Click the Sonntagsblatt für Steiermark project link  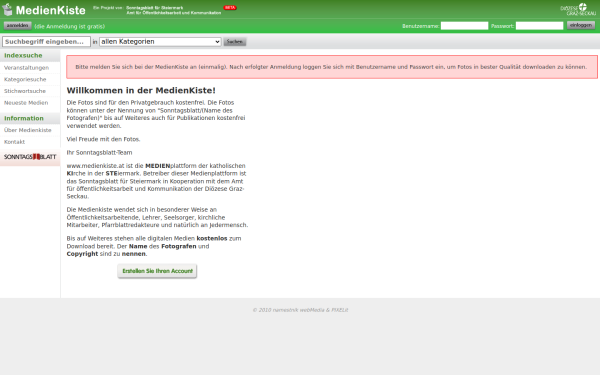pos(155,8)
